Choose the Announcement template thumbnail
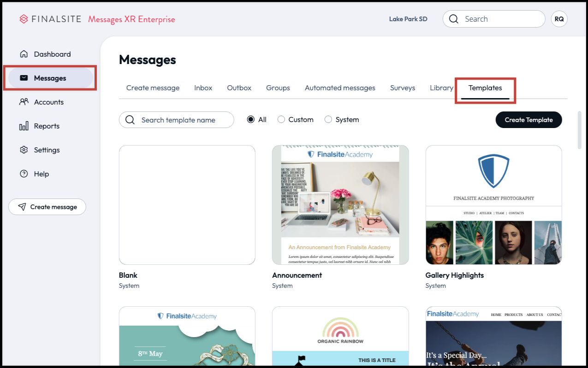This screenshot has height=368, width=588. pyautogui.click(x=340, y=205)
